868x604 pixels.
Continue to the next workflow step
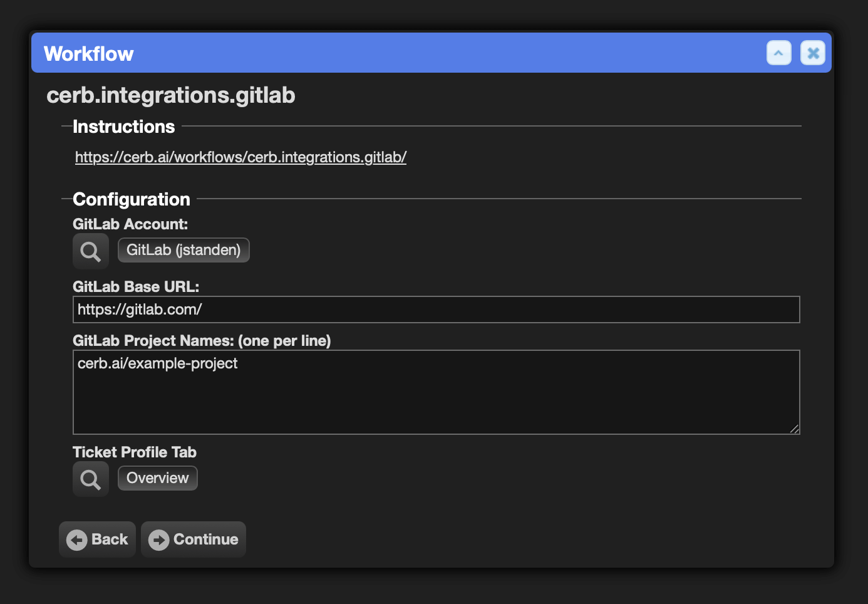(194, 539)
